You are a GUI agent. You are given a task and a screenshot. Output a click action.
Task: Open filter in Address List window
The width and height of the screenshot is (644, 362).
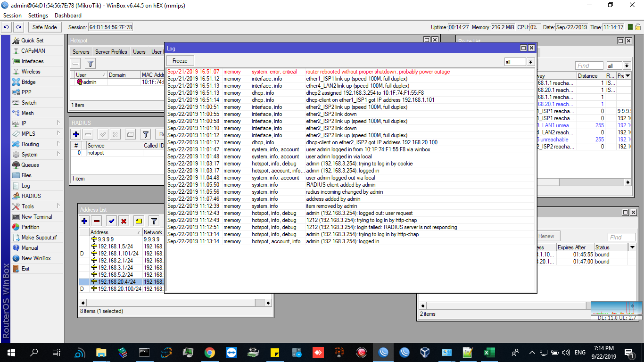click(154, 221)
